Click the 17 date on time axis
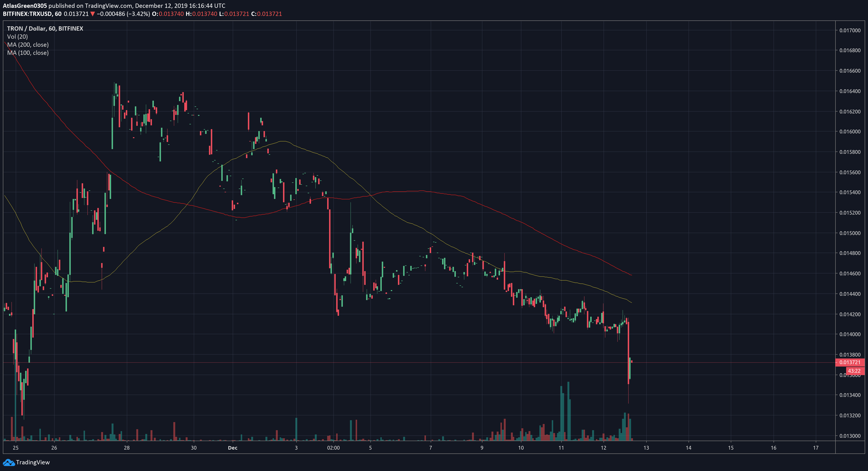Screen dimensions: 868x471 tap(816, 448)
